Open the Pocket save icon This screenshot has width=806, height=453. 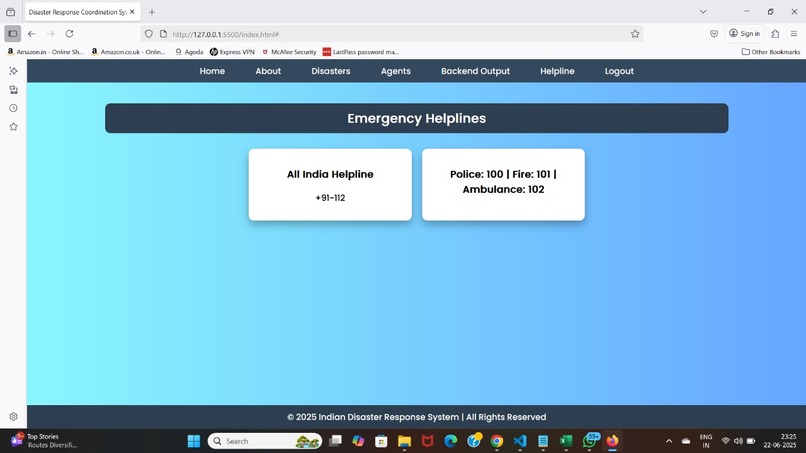[x=713, y=34]
